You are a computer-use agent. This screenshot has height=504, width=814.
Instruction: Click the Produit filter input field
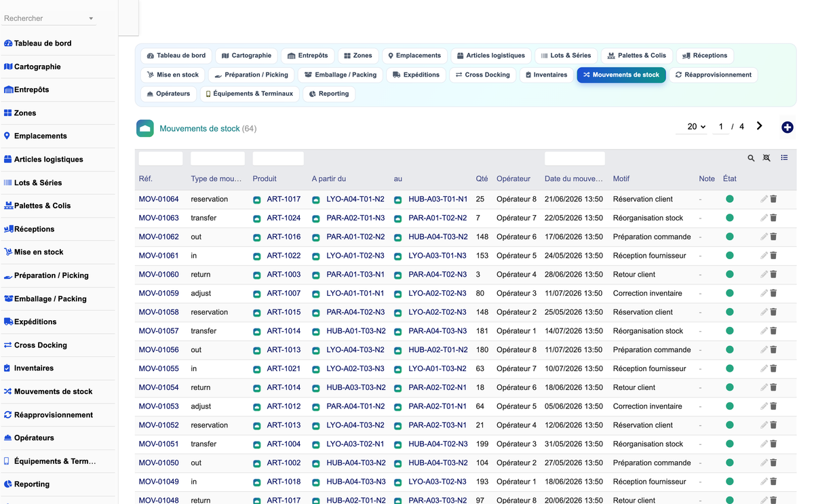pyautogui.click(x=278, y=159)
